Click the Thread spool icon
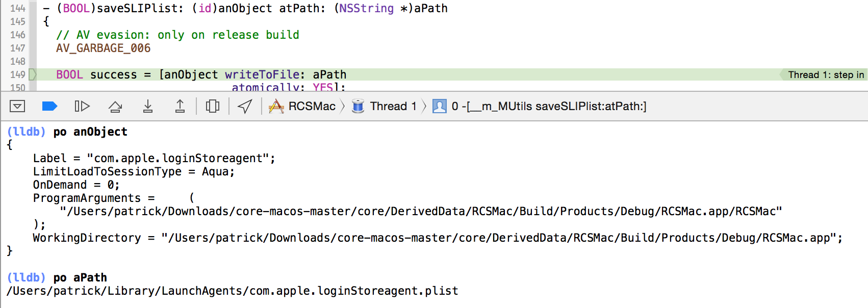Screen dimensions: 868x308 358,106
